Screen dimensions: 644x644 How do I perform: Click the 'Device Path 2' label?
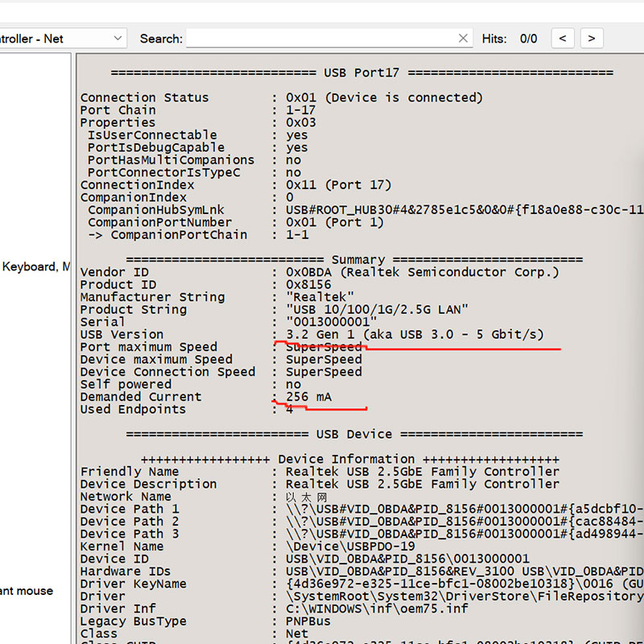pos(130,522)
